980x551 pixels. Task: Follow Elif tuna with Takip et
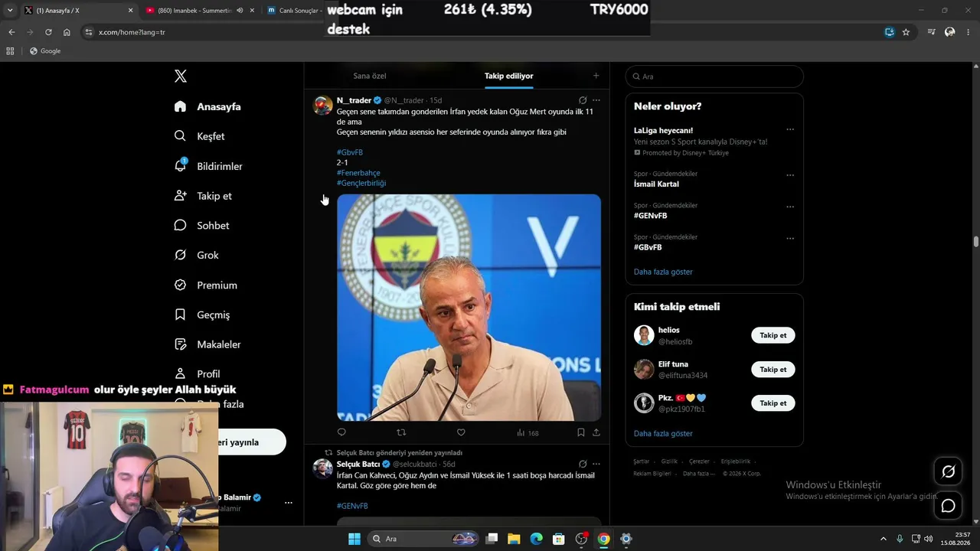coord(773,370)
